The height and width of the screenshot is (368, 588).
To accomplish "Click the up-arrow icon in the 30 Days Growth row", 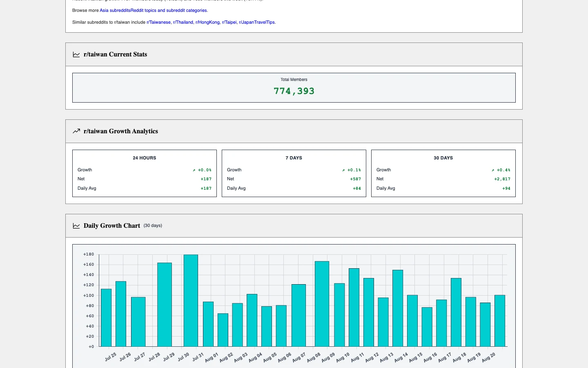I will (x=493, y=170).
